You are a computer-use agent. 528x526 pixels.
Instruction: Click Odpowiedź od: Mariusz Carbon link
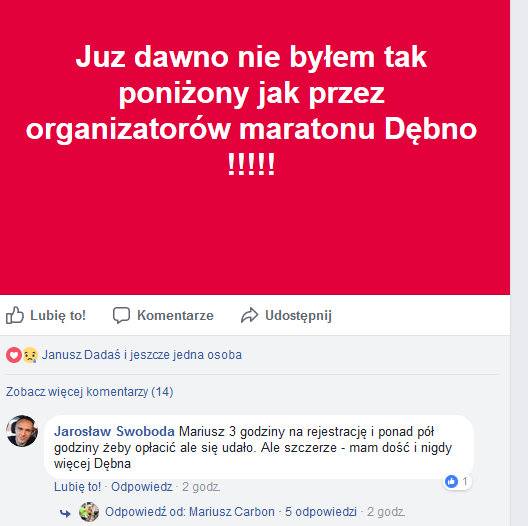(x=190, y=512)
